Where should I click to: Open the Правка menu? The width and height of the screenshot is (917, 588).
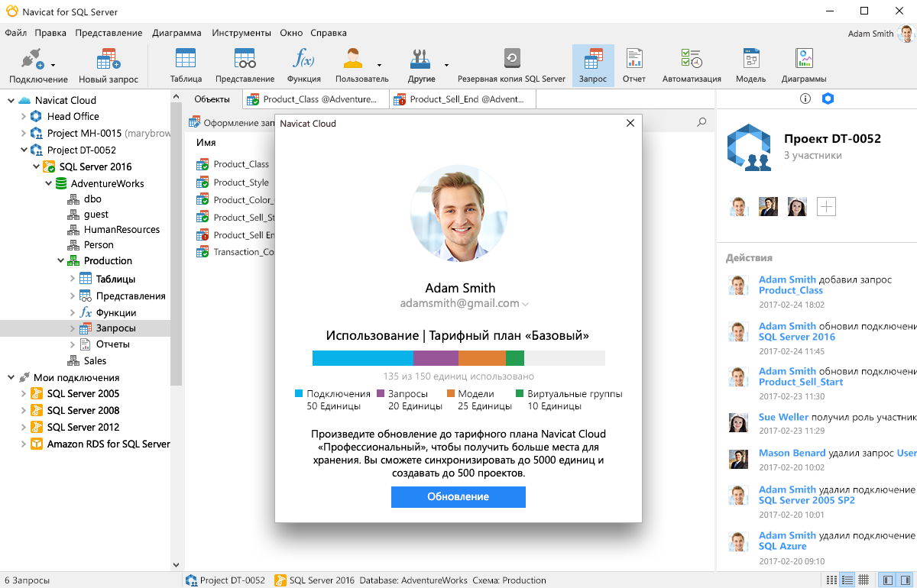pyautogui.click(x=50, y=33)
